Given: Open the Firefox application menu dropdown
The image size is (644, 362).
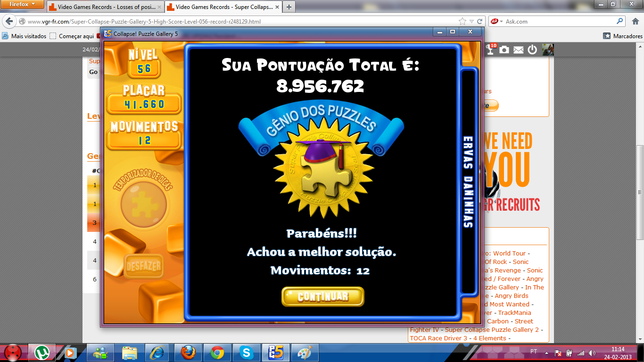Looking at the screenshot, I should [x=23, y=4].
